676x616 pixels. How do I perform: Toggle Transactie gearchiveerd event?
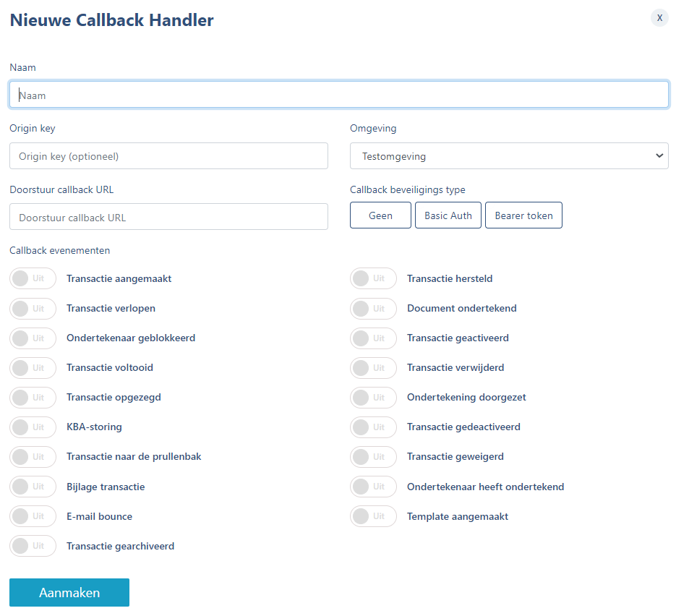tap(33, 546)
